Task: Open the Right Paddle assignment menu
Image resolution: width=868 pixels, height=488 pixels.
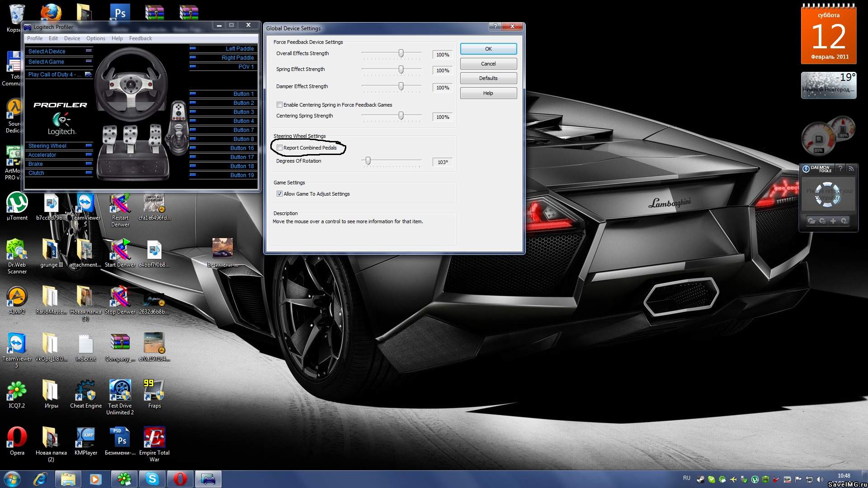Action: (x=222, y=57)
